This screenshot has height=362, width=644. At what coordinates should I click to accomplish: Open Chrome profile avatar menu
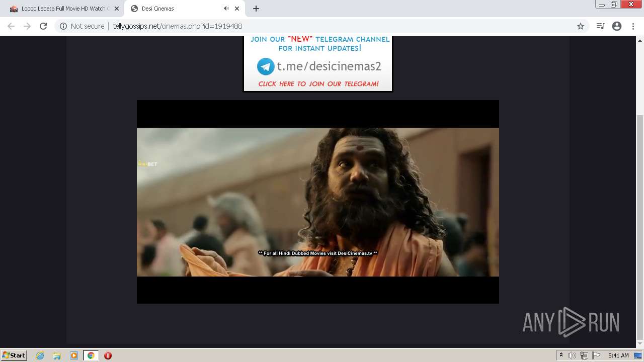coord(617,26)
